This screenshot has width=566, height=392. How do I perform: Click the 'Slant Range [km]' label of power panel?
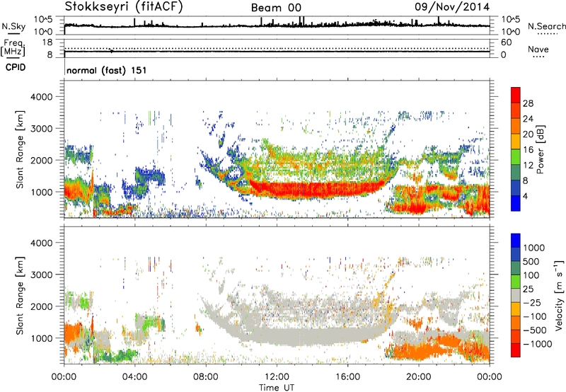20,149
